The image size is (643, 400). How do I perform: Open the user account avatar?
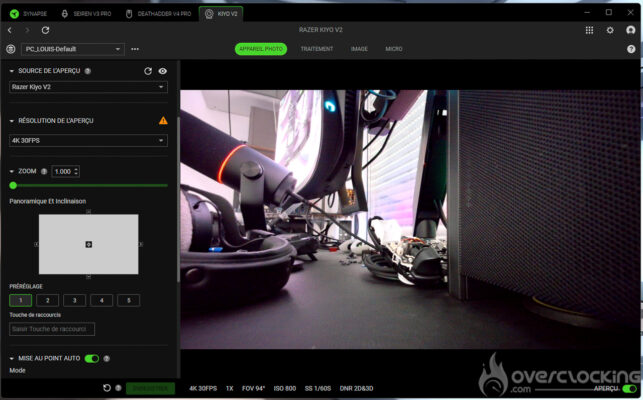[x=631, y=30]
